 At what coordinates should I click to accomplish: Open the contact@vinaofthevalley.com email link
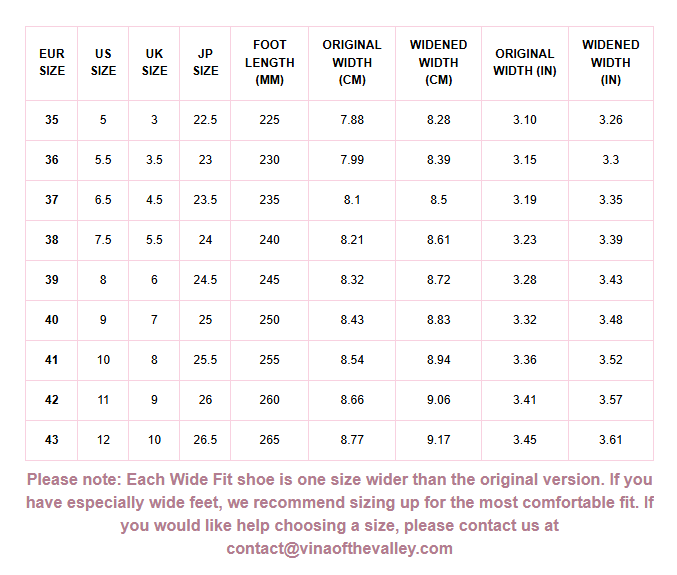tap(339, 548)
